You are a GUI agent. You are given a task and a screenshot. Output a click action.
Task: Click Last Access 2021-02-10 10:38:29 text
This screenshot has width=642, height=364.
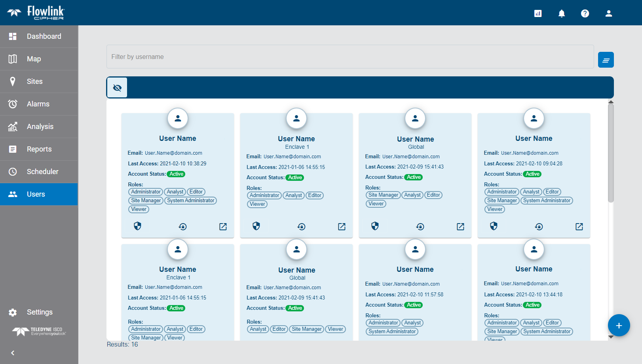point(167,163)
